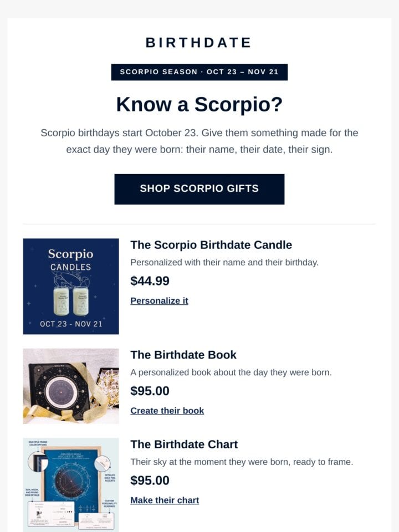Click the Birthdate Book $95.00 price
The height and width of the screenshot is (532, 399).
(x=150, y=391)
